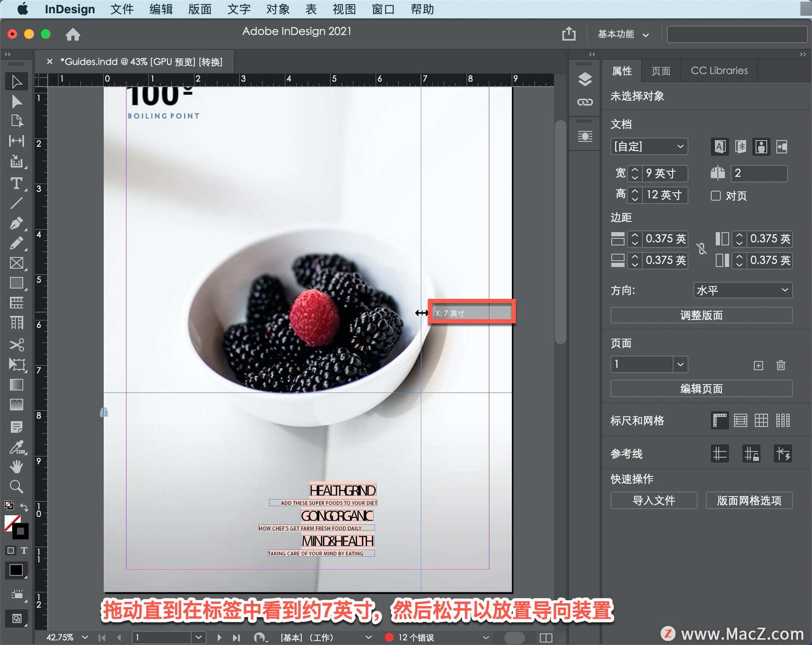Toggle smart guides icon

[x=783, y=454]
